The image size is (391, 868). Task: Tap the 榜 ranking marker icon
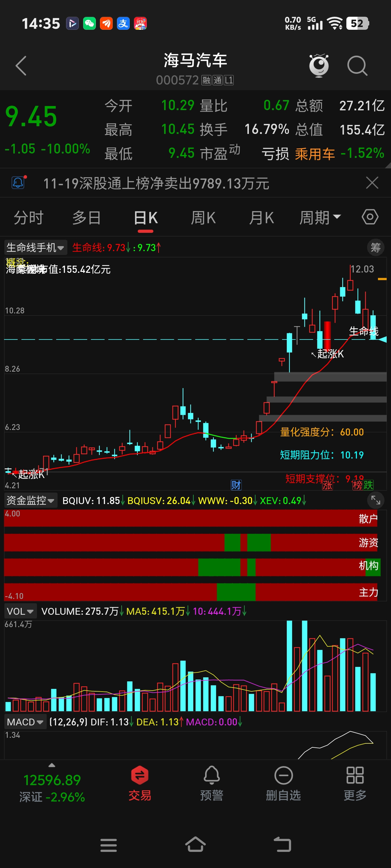tap(357, 485)
